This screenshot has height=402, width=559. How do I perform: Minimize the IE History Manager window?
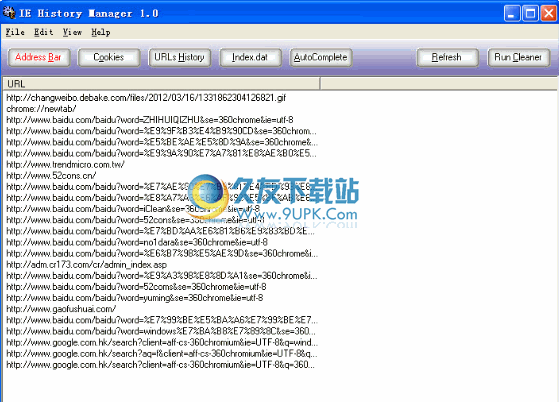(x=512, y=14)
